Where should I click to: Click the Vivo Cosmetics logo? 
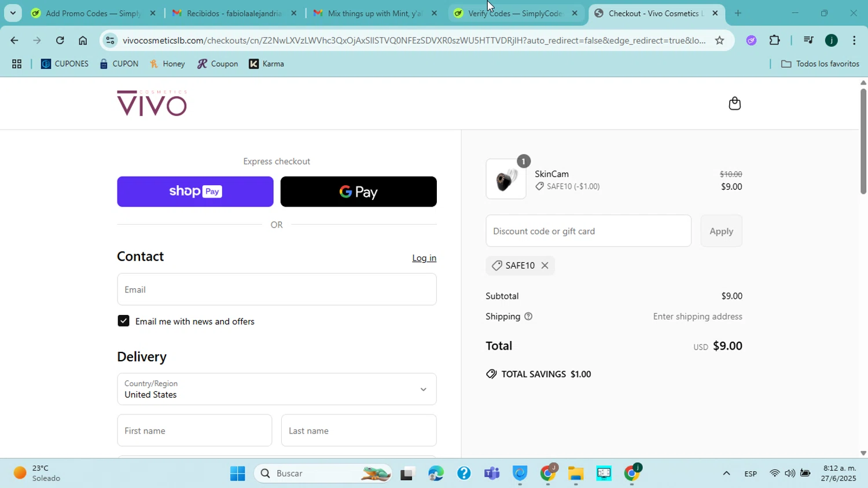(152, 103)
